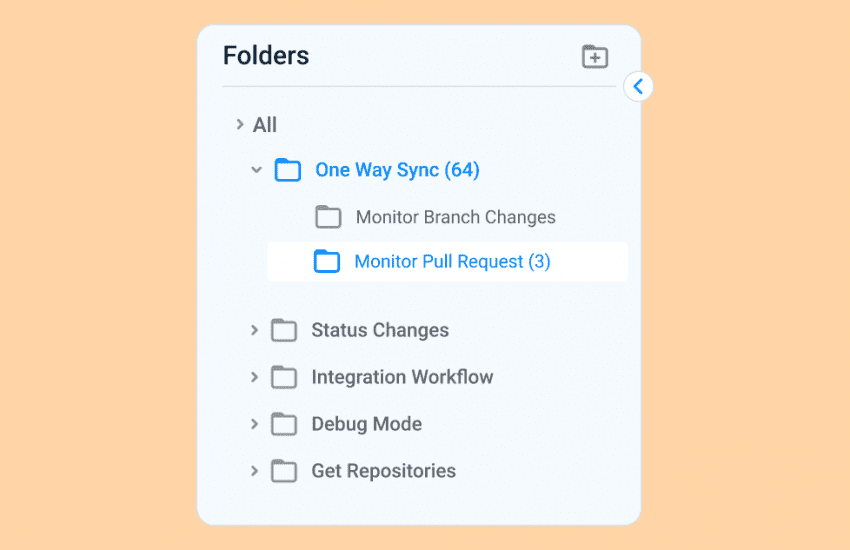Select Monitor Branch Changes label
Viewport: 850px width, 550px height.
tap(455, 217)
